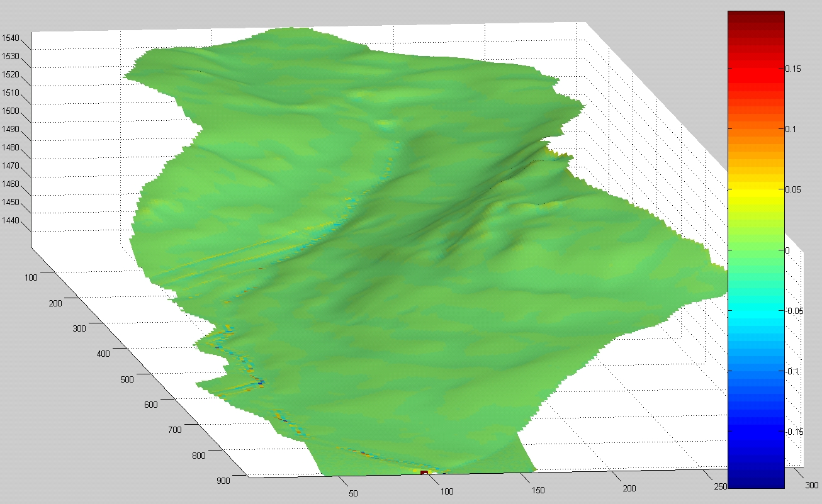The height and width of the screenshot is (504, 822).
Task: Click the 1510 elevation axis tick label
Action: [10, 92]
